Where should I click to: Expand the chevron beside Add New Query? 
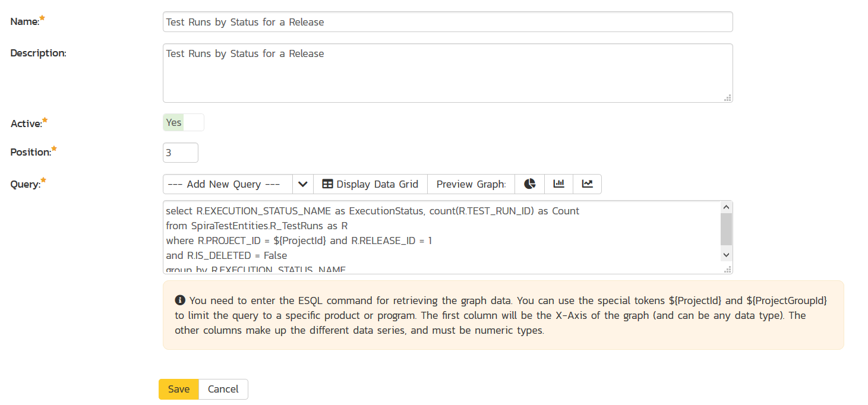pyautogui.click(x=302, y=184)
